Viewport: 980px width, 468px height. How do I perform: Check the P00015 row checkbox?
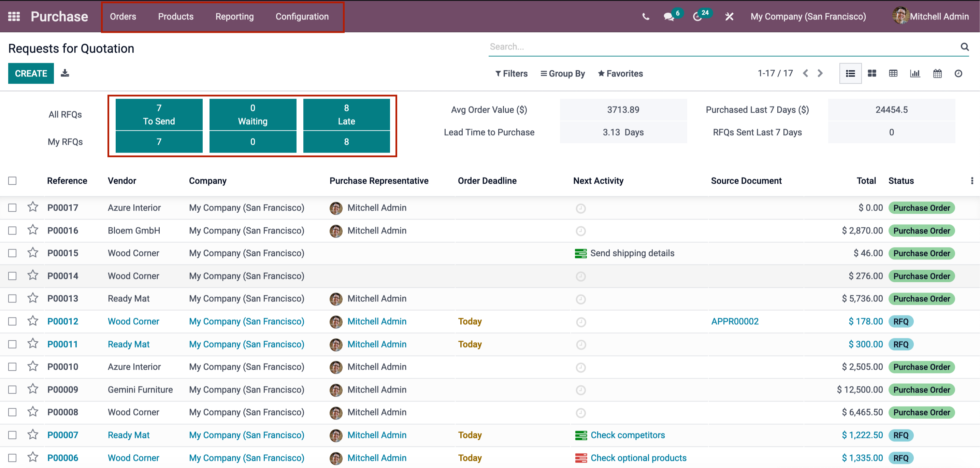(x=13, y=253)
